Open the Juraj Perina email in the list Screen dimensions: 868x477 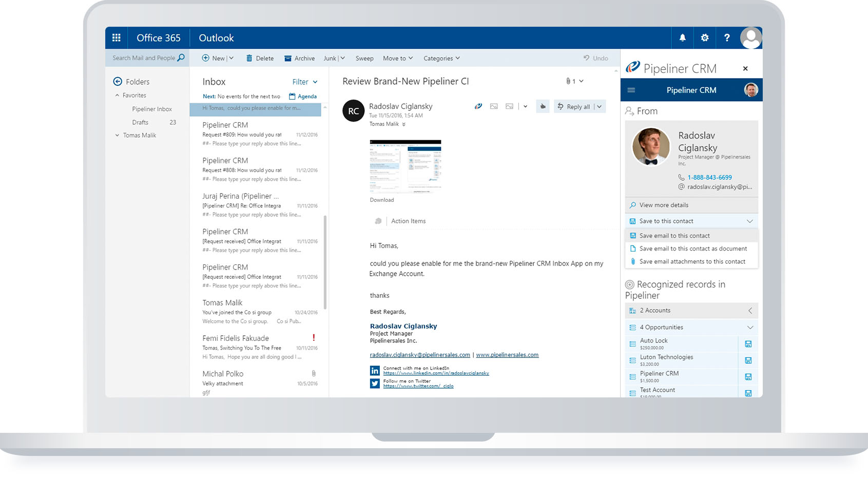tap(260, 205)
